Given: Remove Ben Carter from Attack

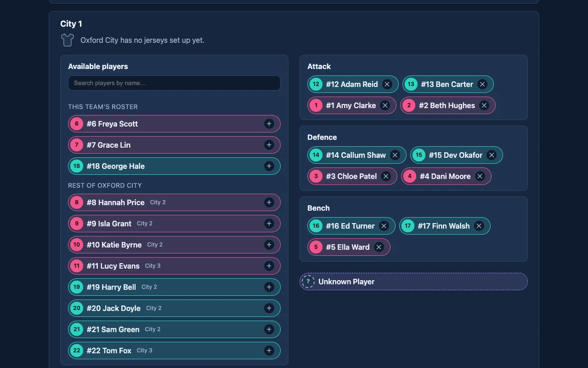Looking at the screenshot, I should pos(482,84).
